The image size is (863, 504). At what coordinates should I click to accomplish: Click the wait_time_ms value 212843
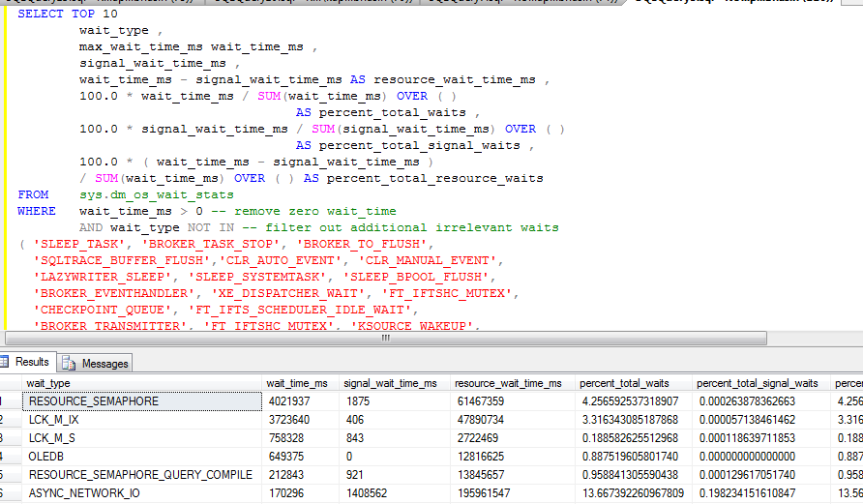click(286, 474)
